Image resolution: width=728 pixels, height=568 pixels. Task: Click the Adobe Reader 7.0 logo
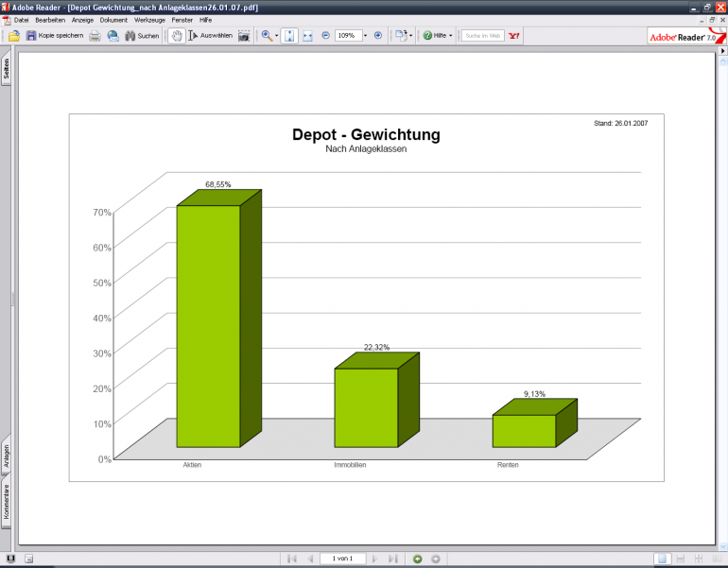coord(686,36)
